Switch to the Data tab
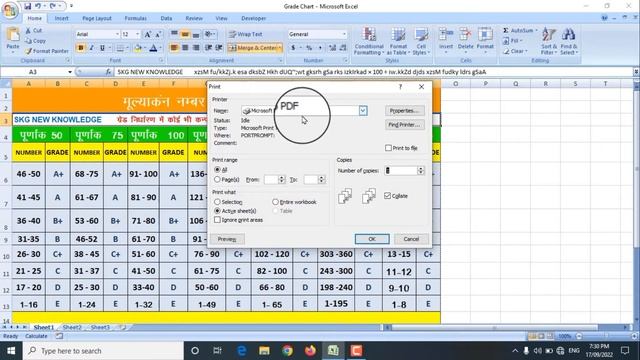 [166, 18]
